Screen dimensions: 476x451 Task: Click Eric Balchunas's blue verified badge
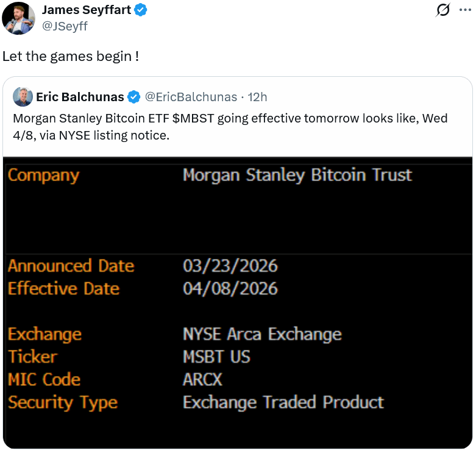point(133,97)
